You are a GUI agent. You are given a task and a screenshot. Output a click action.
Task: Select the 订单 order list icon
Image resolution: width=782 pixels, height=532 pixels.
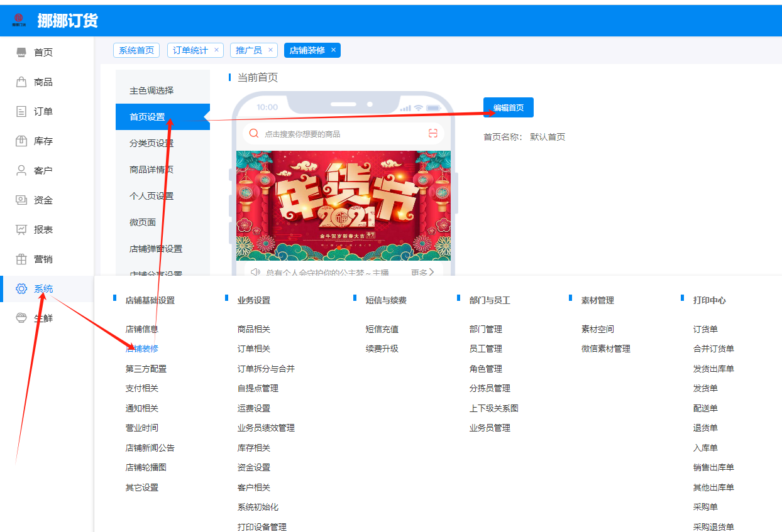21,111
